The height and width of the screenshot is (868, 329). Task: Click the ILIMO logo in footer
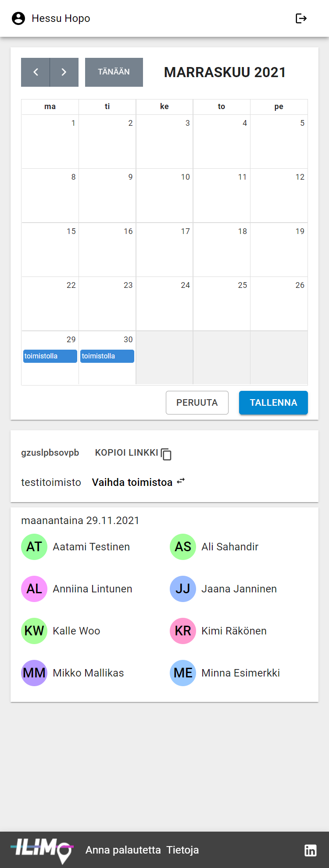pos(42,850)
